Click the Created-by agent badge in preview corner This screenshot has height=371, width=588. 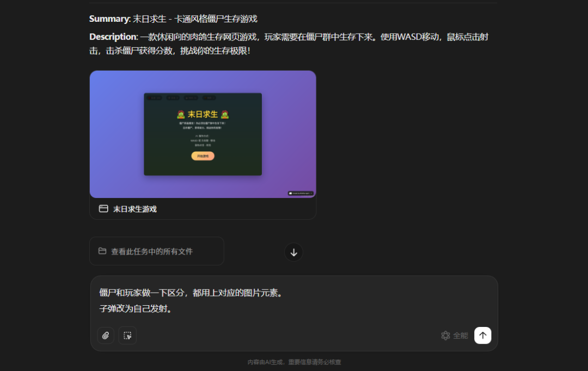tap(301, 193)
